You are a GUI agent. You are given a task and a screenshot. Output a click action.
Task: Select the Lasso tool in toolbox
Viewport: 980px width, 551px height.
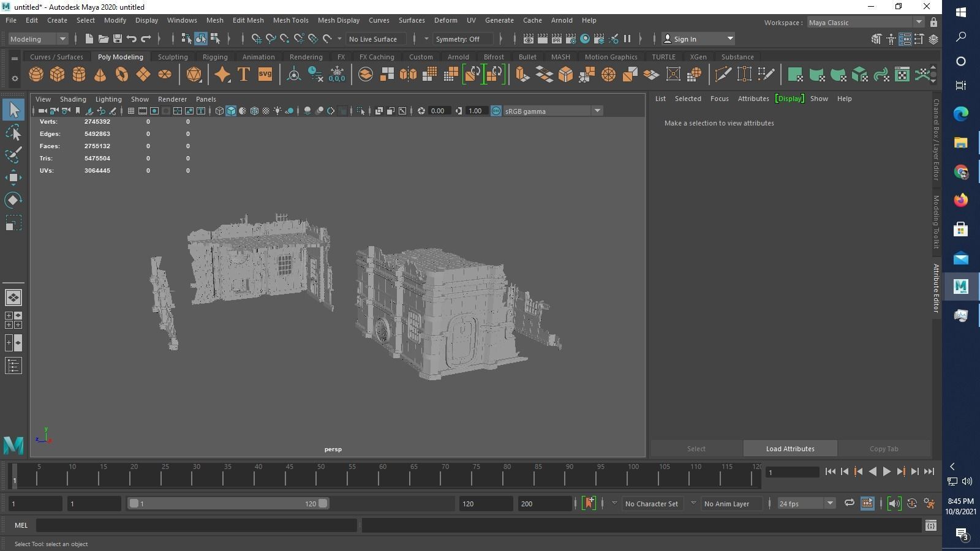point(13,132)
